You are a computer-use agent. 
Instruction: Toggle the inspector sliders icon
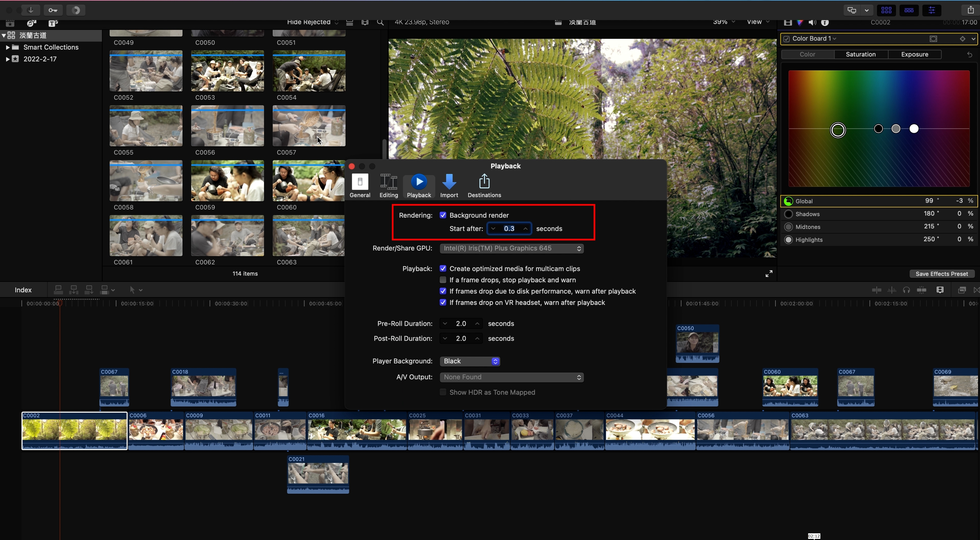(x=932, y=10)
